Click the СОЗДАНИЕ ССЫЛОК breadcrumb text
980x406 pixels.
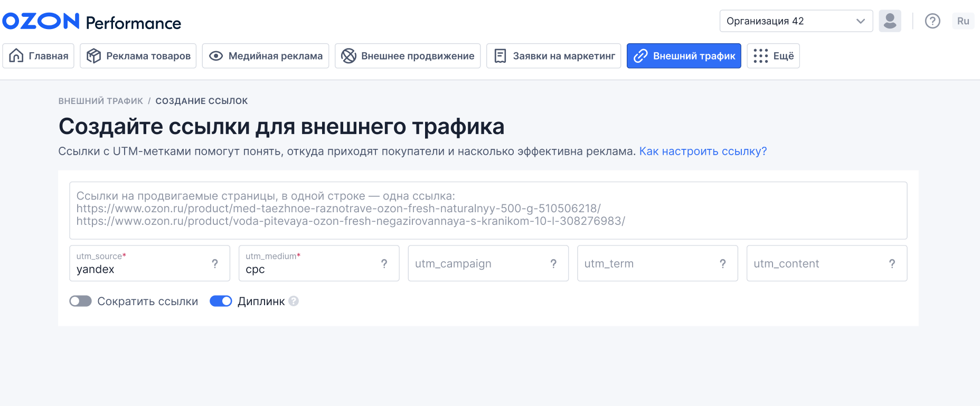[202, 101]
